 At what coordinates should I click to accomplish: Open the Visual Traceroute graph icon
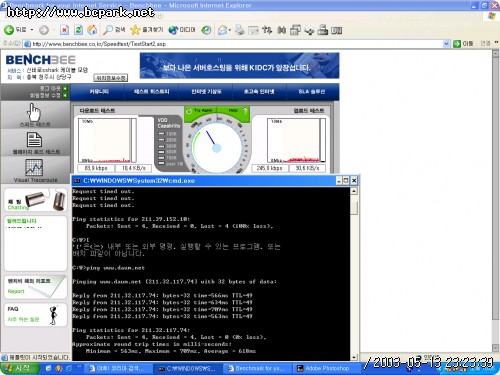[x=34, y=167]
